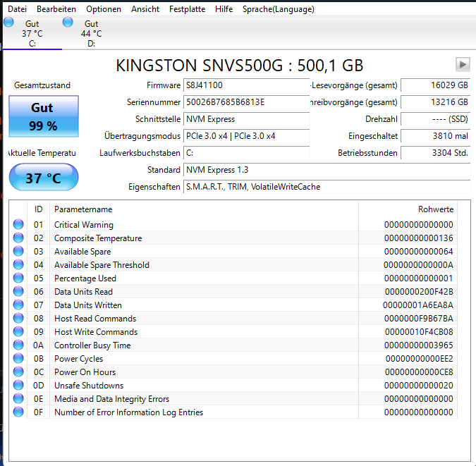Click raw value 00000000000CE8
The width and height of the screenshot is (476, 466).
click(419, 372)
